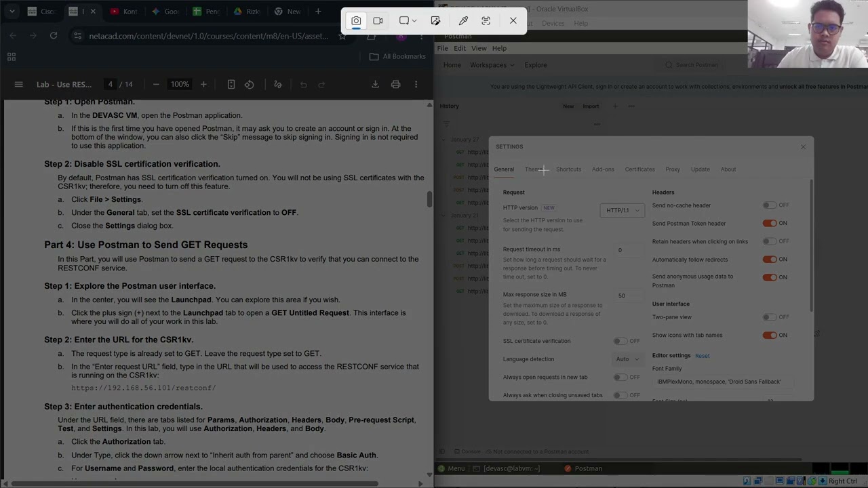Open the Language detection Auto dropdown
This screenshot has width=868, height=488.
[627, 359]
